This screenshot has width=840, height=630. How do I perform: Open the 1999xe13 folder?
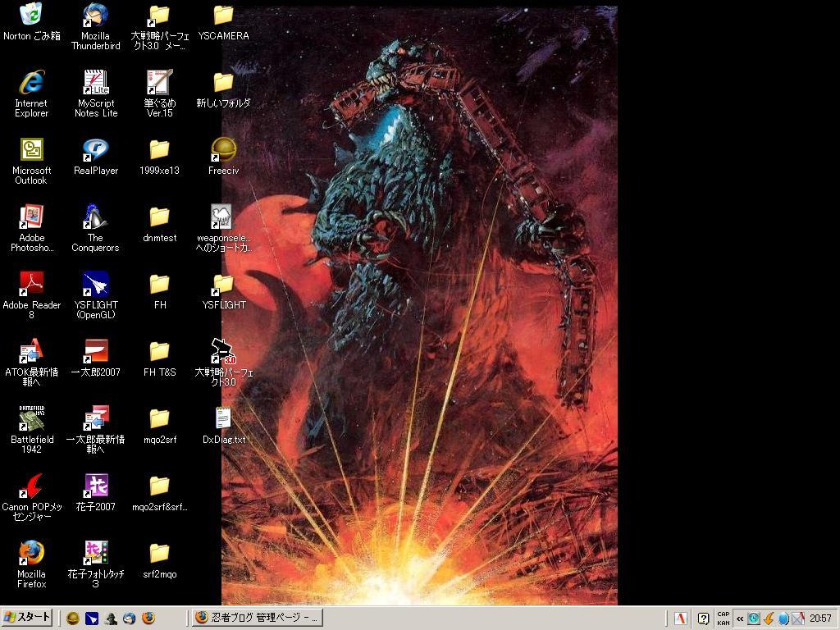[x=160, y=157]
